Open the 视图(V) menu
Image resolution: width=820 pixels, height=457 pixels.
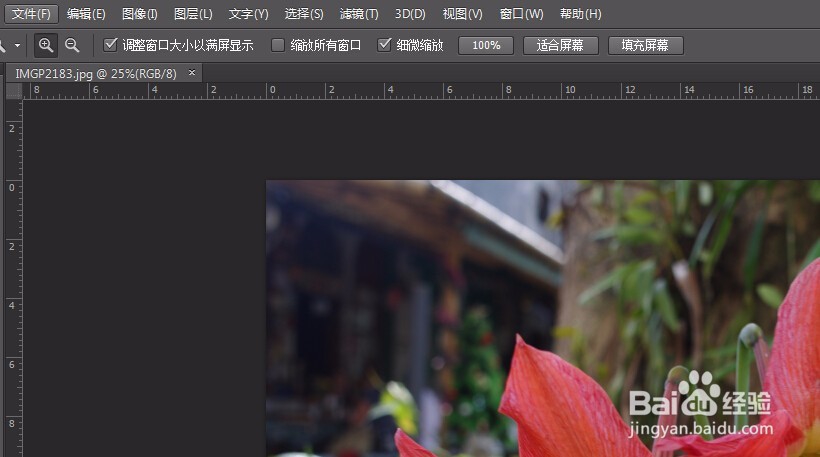click(x=462, y=14)
